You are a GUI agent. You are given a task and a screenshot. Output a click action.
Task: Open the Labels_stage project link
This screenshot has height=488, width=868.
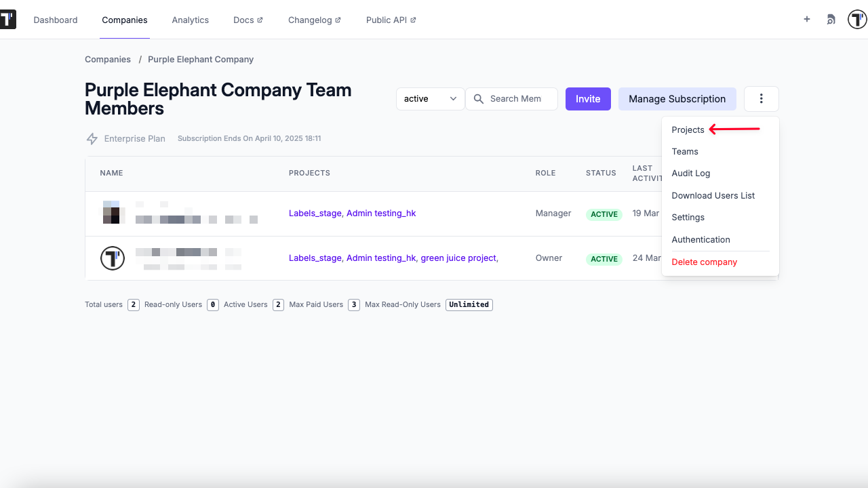tap(313, 213)
